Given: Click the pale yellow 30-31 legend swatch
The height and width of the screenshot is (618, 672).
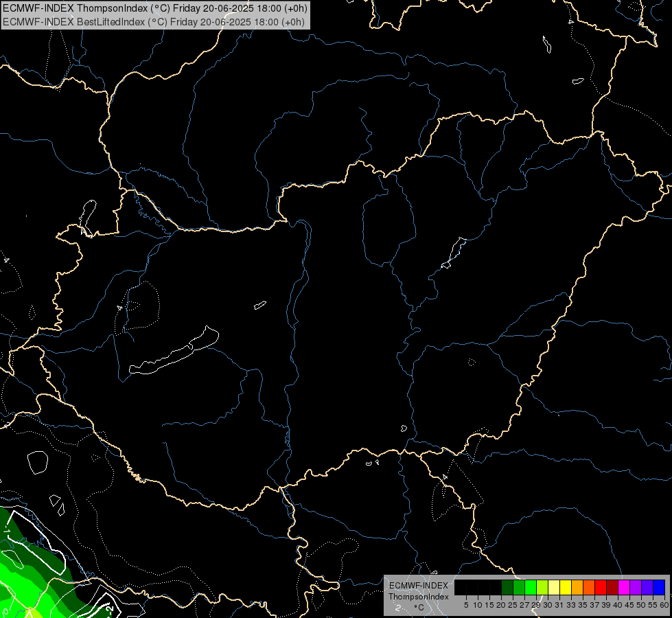Looking at the screenshot, I should pos(554,587).
